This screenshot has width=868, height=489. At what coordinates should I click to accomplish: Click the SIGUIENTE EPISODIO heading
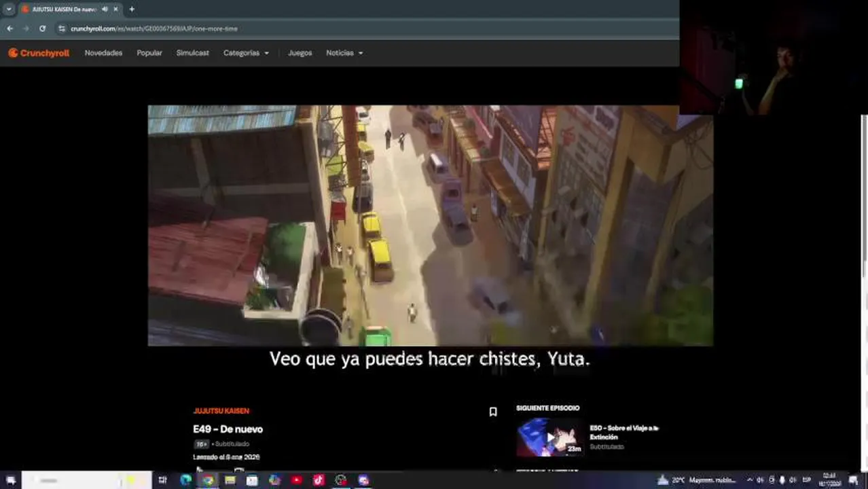click(547, 408)
